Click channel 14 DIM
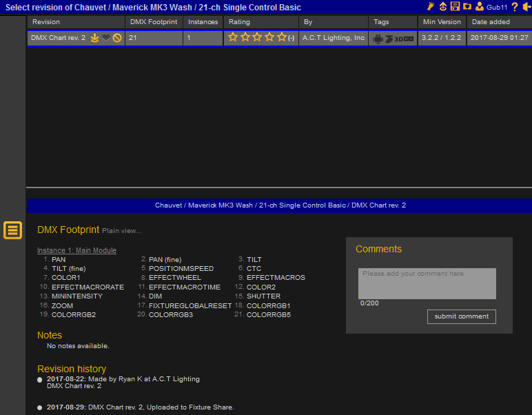This screenshot has width=532, height=415. 155,296
